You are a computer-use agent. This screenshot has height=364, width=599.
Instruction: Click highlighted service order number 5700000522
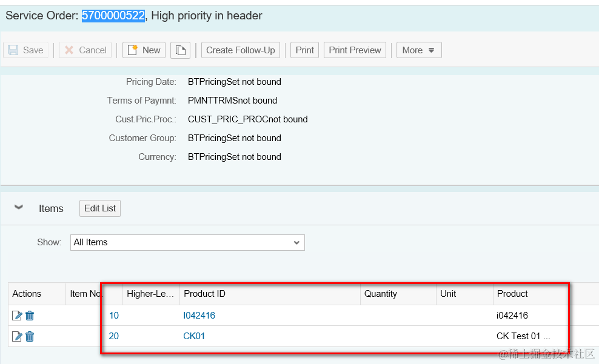[113, 16]
